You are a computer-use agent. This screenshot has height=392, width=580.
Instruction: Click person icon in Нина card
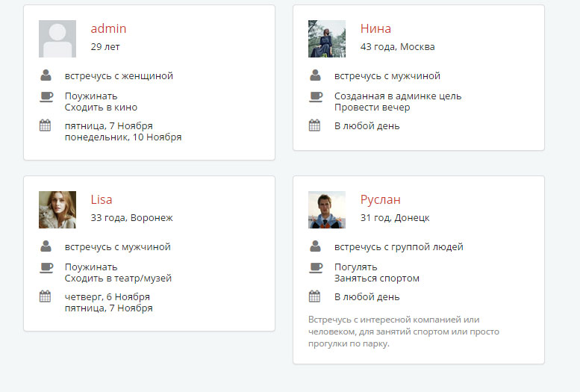315,75
